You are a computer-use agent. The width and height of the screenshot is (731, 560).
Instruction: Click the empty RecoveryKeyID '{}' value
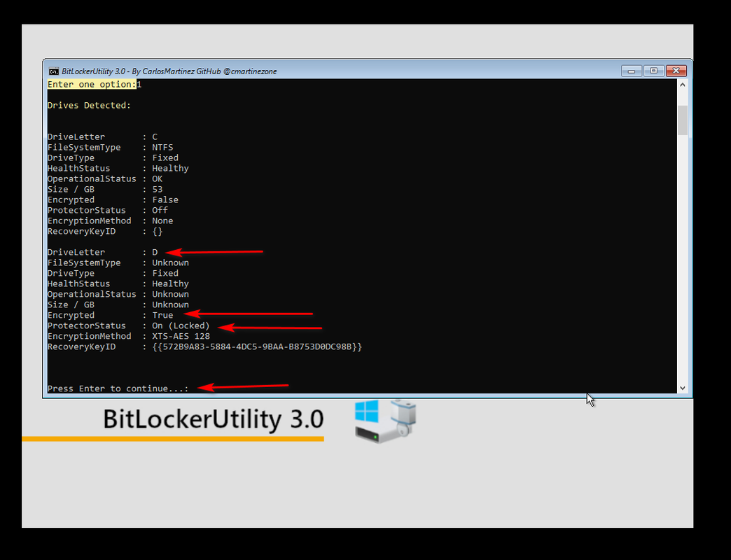pos(158,232)
